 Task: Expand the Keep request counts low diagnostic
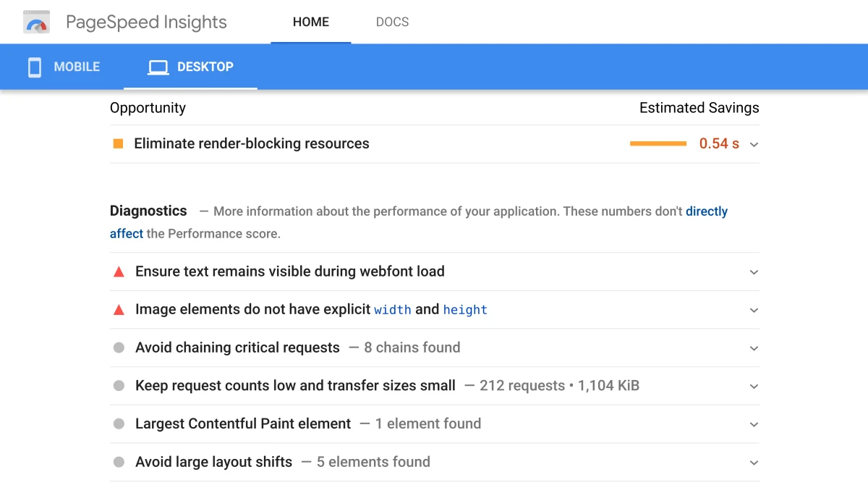[754, 386]
